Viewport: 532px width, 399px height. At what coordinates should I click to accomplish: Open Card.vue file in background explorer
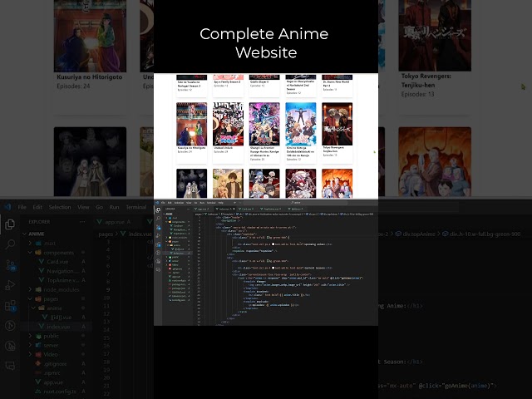57,262
